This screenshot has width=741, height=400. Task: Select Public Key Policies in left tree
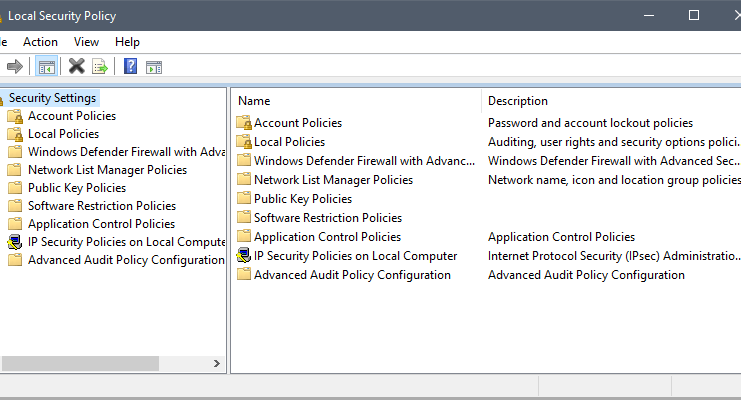[x=77, y=188]
